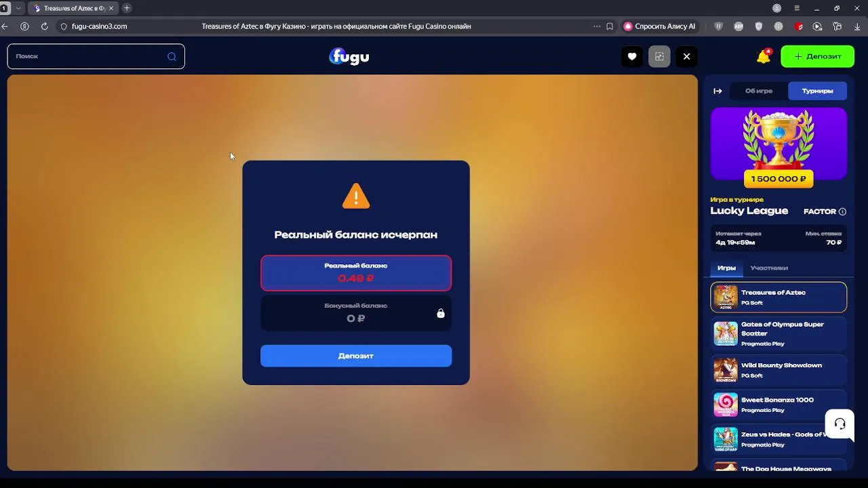Click the bonus balance lock icon
Screen dimensions: 868x488
(441, 313)
